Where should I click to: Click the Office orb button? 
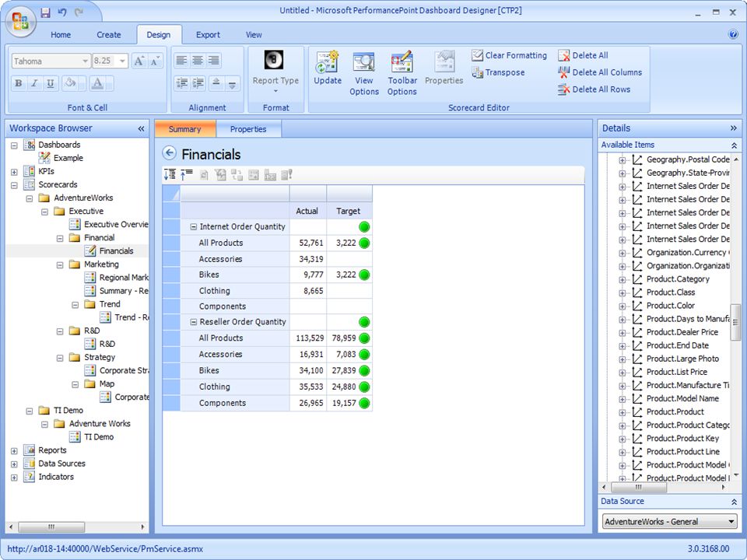[x=20, y=22]
